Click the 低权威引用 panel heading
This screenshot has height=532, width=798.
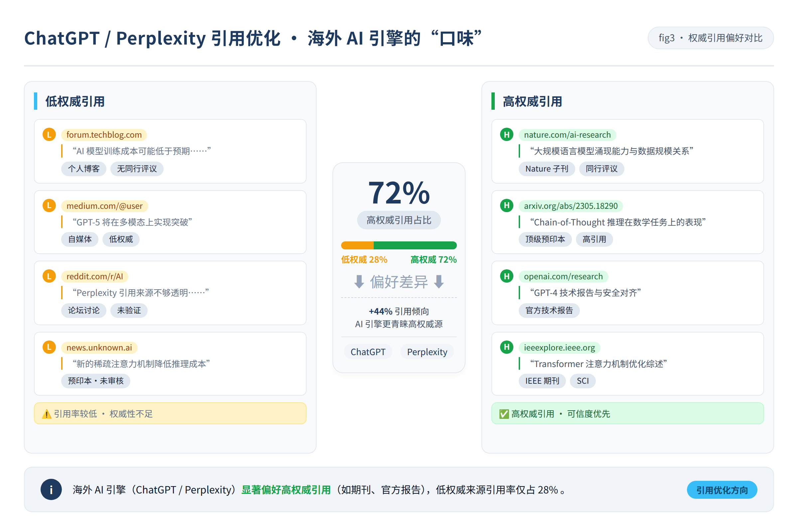(75, 101)
